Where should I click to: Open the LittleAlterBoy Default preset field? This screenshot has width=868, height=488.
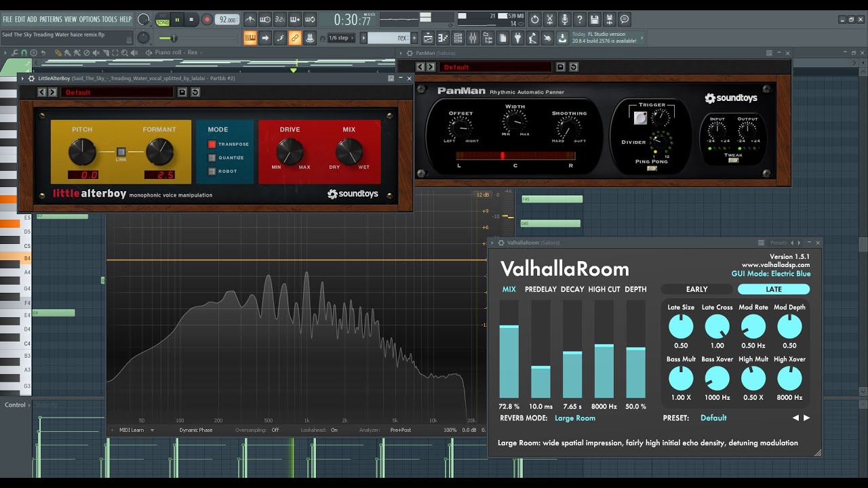click(x=116, y=92)
